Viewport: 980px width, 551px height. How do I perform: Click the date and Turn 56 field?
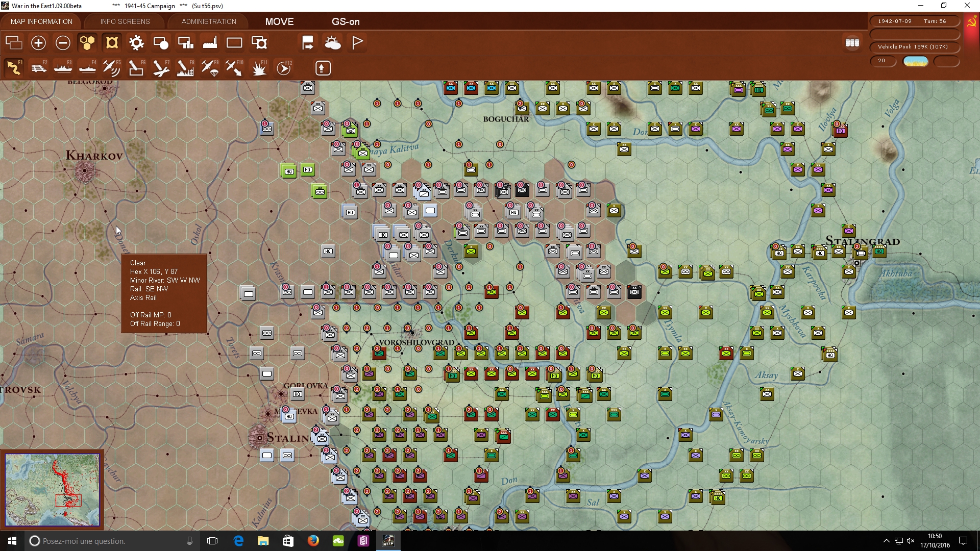914,21
